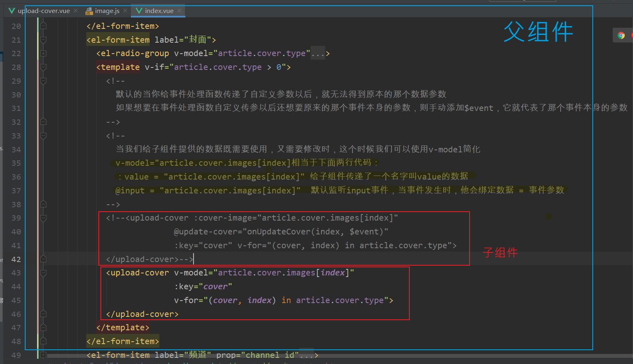Click fold end marker on line 48

[44, 341]
